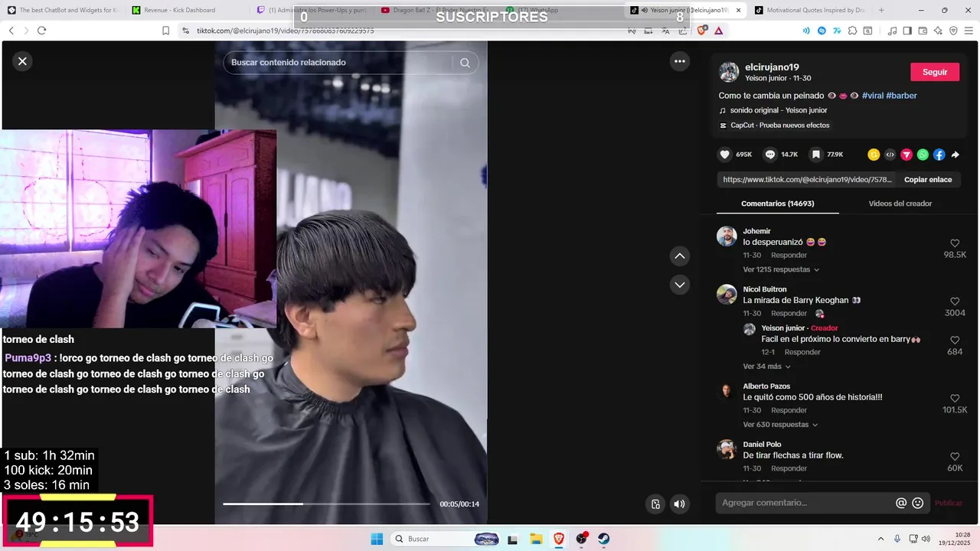980x551 pixels.
Task: Open Brave Shields lion icon
Action: [702, 31]
